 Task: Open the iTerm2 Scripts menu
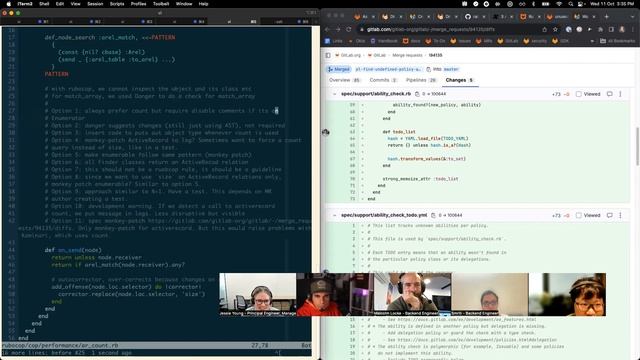click(x=117, y=4)
